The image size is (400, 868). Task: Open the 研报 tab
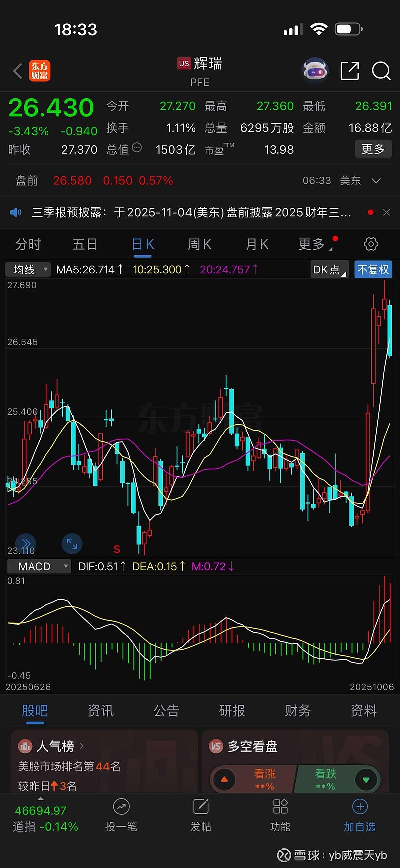click(x=232, y=710)
